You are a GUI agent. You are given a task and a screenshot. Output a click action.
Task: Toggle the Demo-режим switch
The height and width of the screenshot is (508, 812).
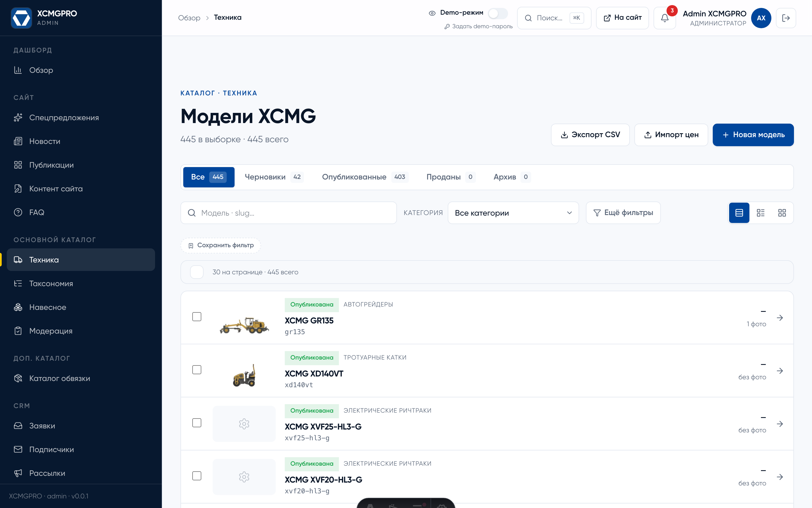click(x=498, y=14)
